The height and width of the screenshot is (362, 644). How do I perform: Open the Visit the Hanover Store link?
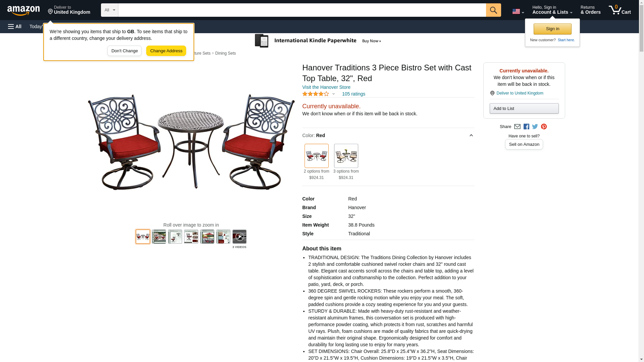(326, 87)
